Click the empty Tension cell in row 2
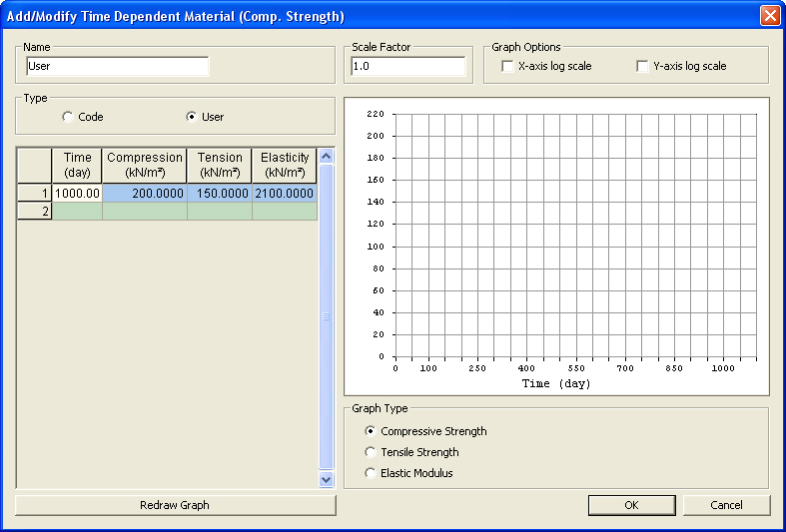 coord(220,211)
